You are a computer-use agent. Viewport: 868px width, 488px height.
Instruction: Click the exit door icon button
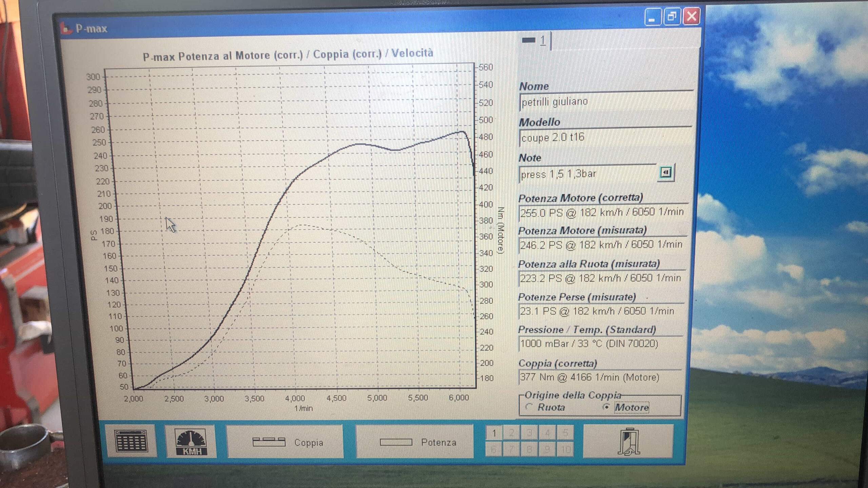pos(628,442)
